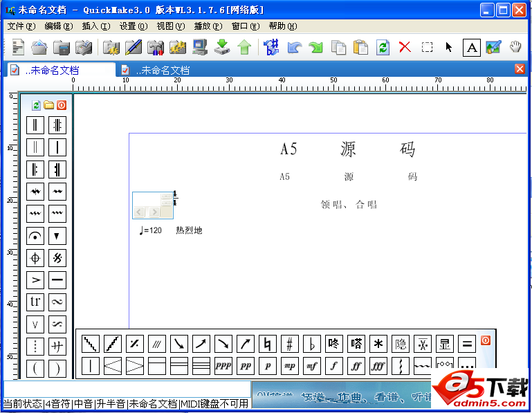
Task: Click the asterisk * symbol
Action: tap(378, 344)
